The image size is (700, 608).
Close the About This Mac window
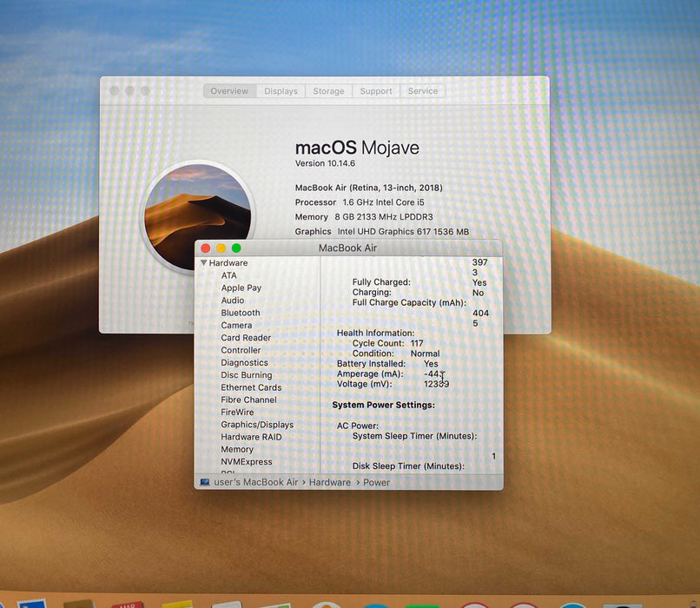click(115, 90)
